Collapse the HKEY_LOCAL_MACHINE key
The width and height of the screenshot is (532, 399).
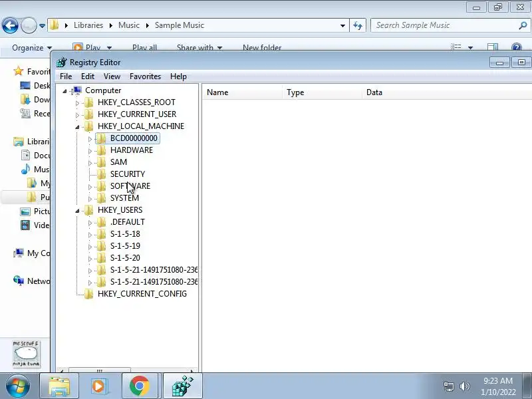click(x=77, y=127)
